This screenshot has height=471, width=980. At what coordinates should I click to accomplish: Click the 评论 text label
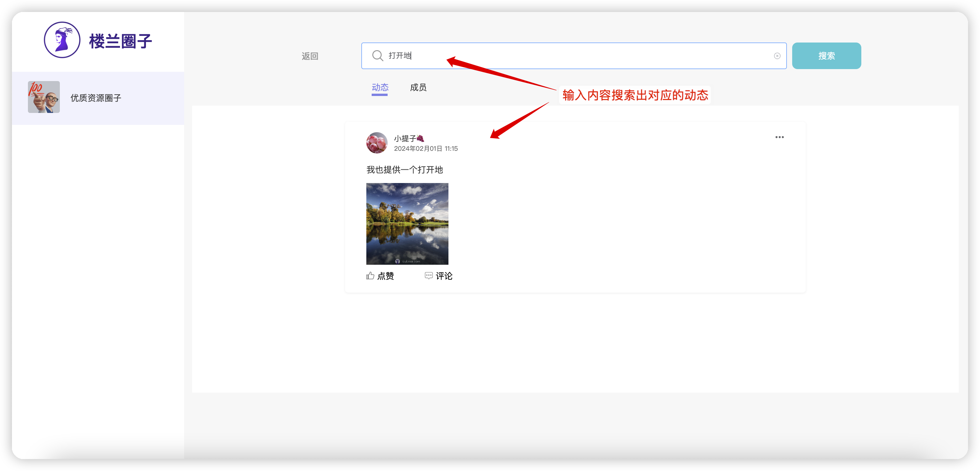[444, 276]
